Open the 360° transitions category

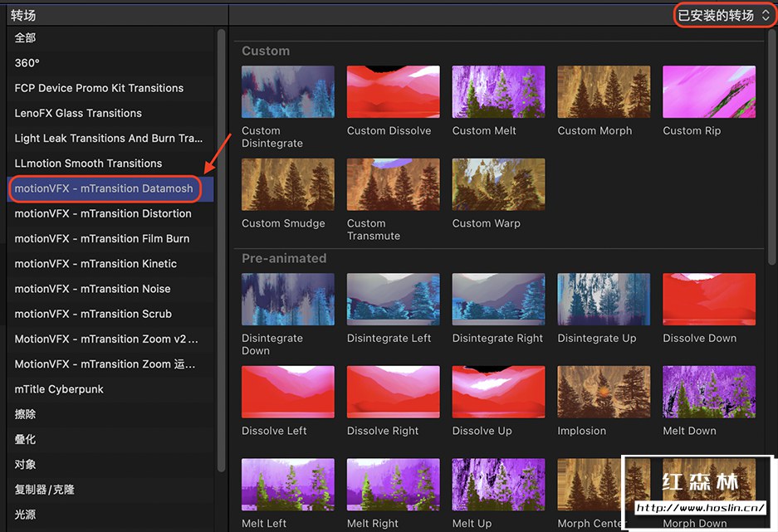click(x=27, y=63)
